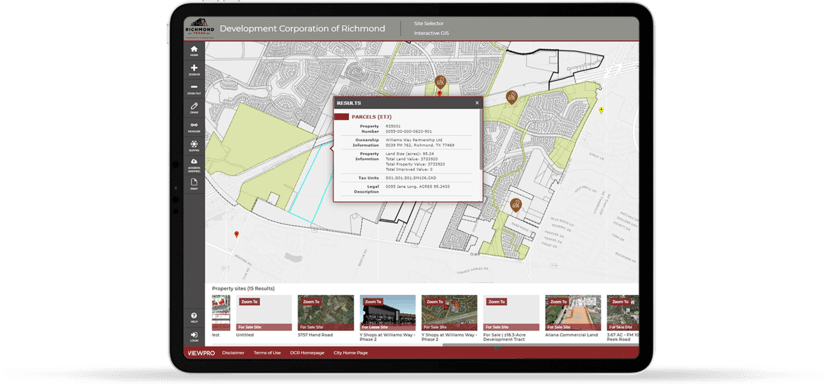Select the Zoom Out tool

194,89
